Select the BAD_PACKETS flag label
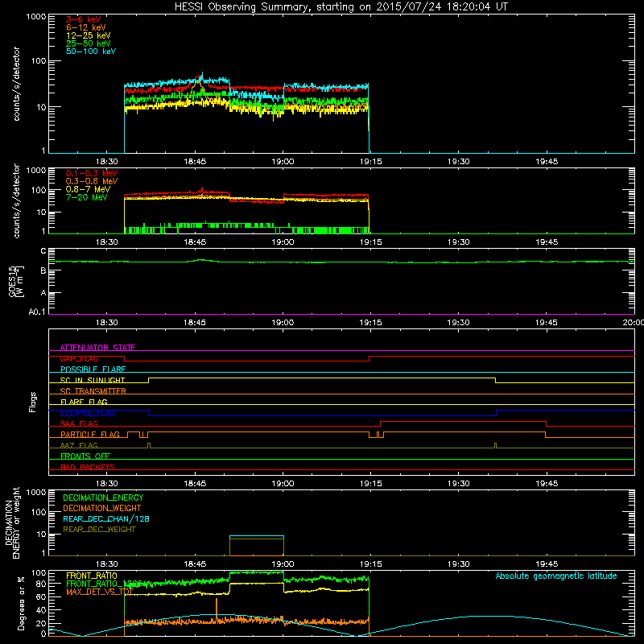Image resolution: width=644 pixels, height=644 pixels. click(88, 467)
